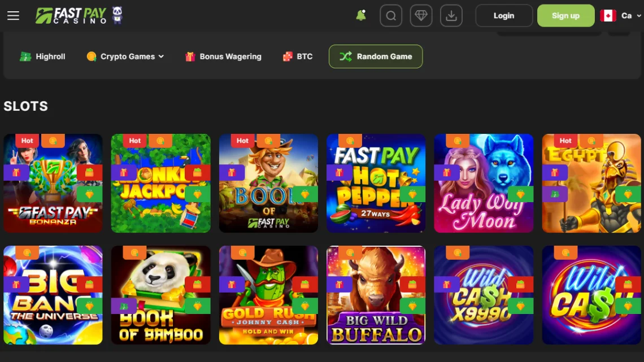Click red cash badge on Big Bang
This screenshot has height=362, width=644.
(90, 284)
